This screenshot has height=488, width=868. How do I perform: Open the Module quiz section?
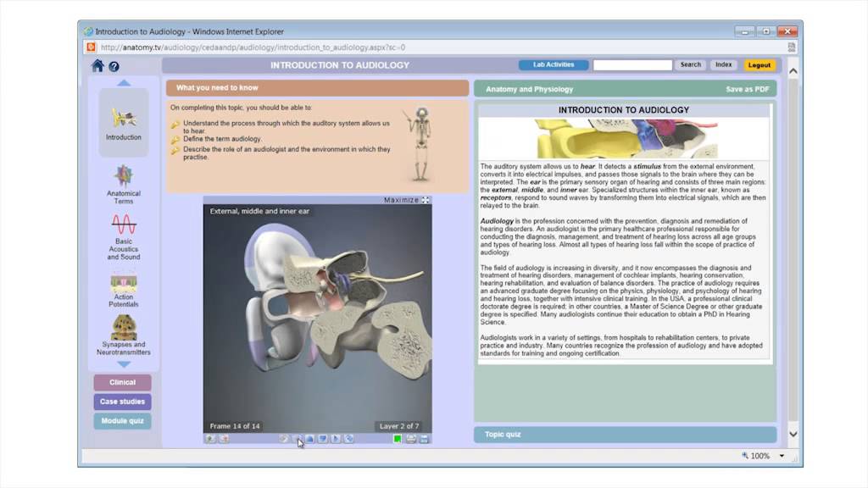[x=122, y=421]
